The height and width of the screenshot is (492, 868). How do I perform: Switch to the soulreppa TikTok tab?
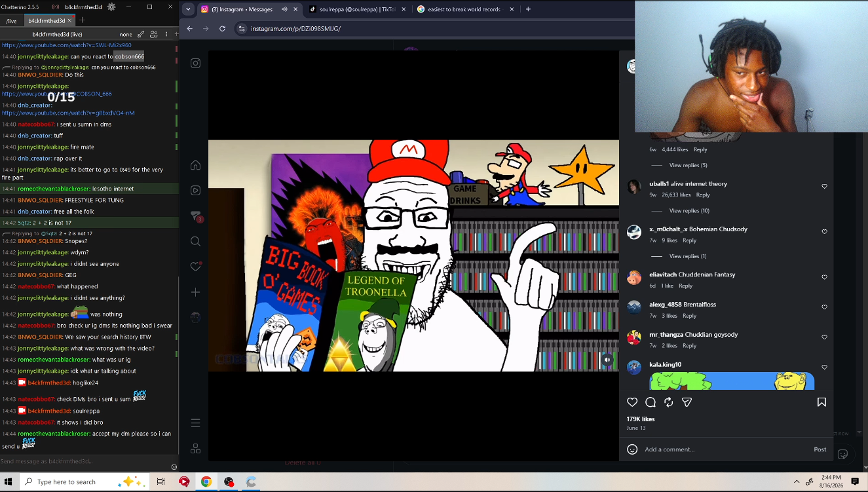pos(356,9)
